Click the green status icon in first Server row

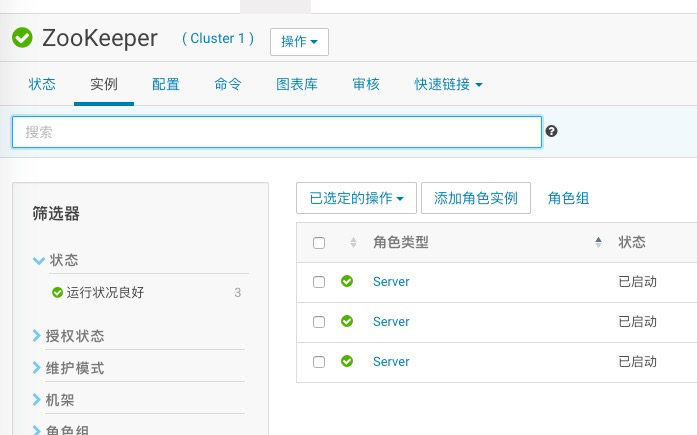click(347, 281)
